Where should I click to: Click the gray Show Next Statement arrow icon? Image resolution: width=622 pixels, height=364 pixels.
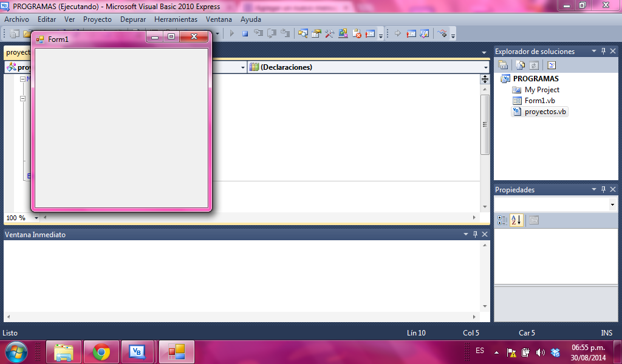[x=398, y=33]
